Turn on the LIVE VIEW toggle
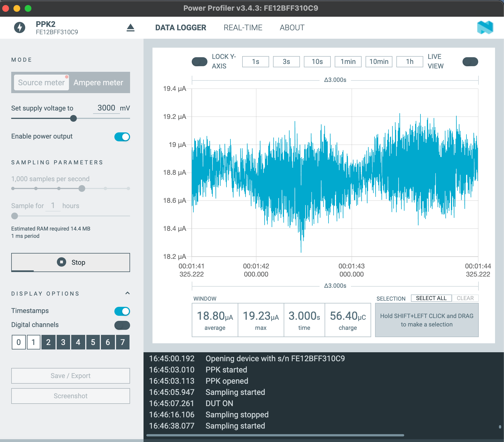 pyautogui.click(x=470, y=62)
